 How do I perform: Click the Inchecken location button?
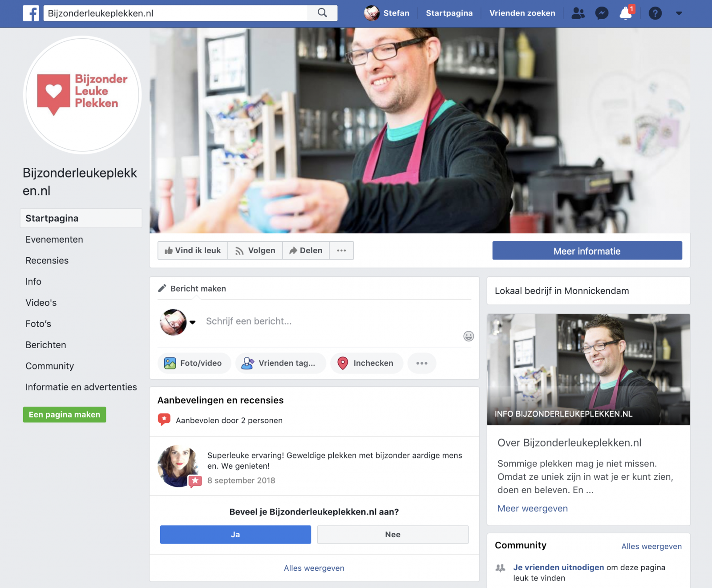point(367,363)
